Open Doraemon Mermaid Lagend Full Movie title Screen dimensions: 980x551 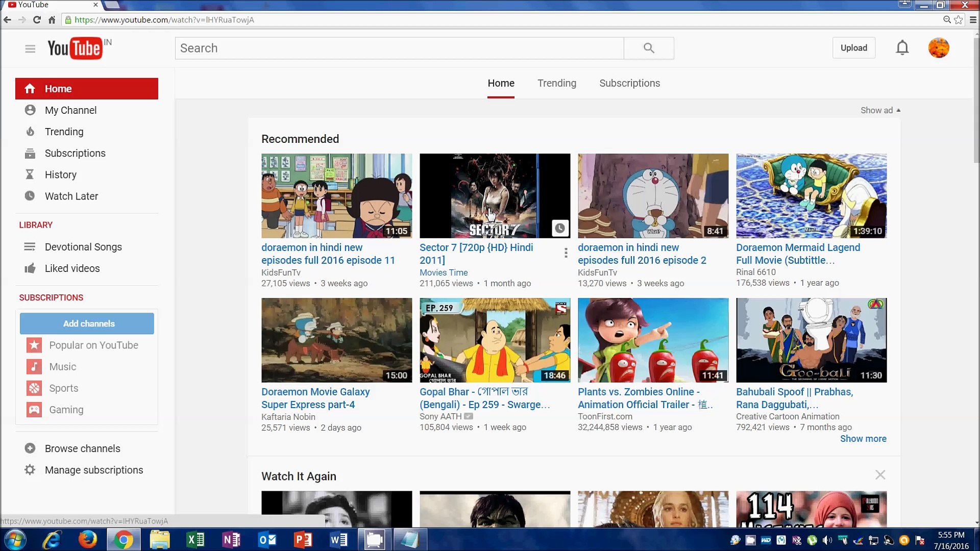[798, 254]
